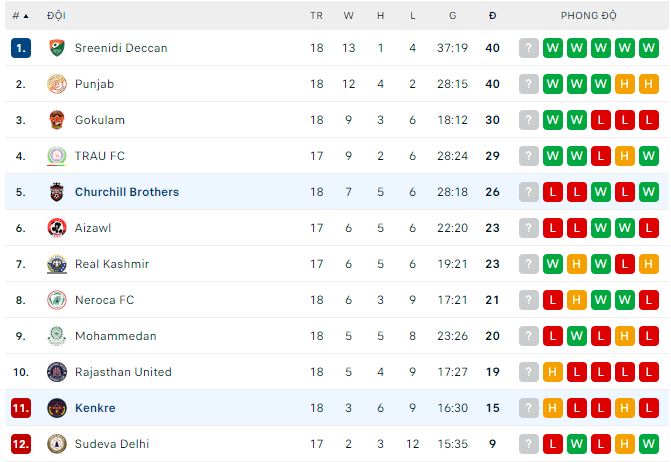
Task: Click the TR matches played column header
Action: click(x=316, y=16)
